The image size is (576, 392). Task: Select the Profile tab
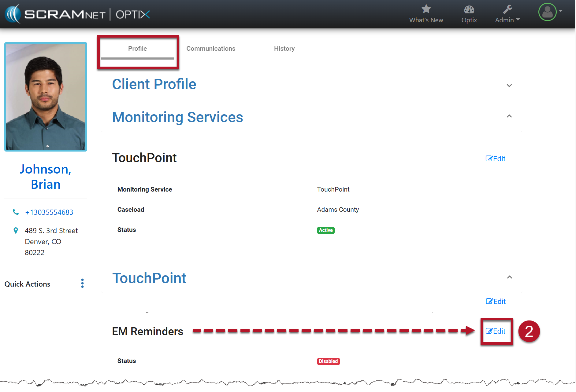137,49
